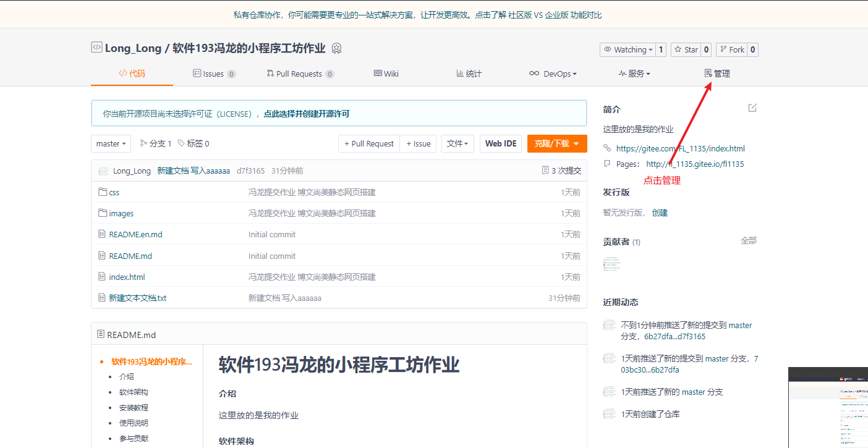This screenshot has height=448, width=868.
Task: Click the + Pull Request button
Action: 369,143
